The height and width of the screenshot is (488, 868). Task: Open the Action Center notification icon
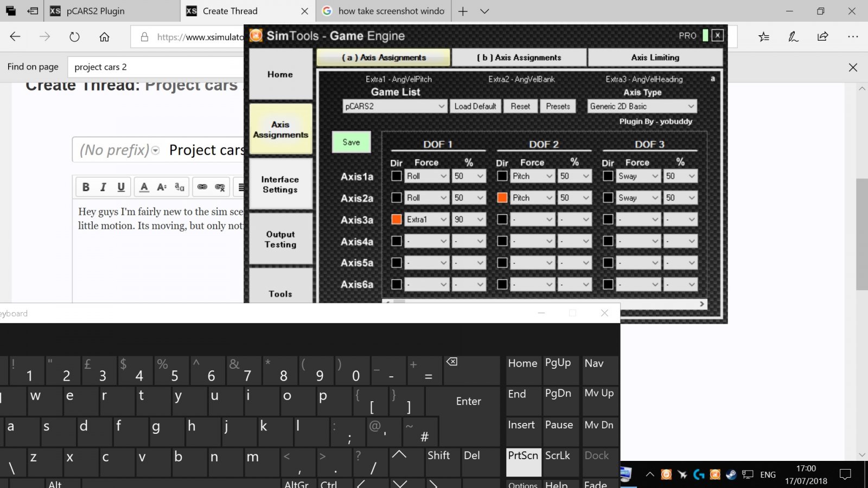click(845, 474)
